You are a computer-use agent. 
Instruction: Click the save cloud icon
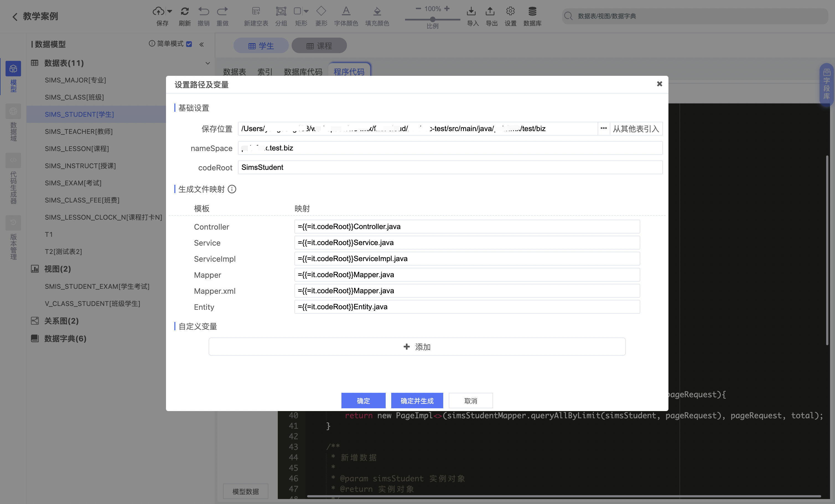click(x=158, y=12)
